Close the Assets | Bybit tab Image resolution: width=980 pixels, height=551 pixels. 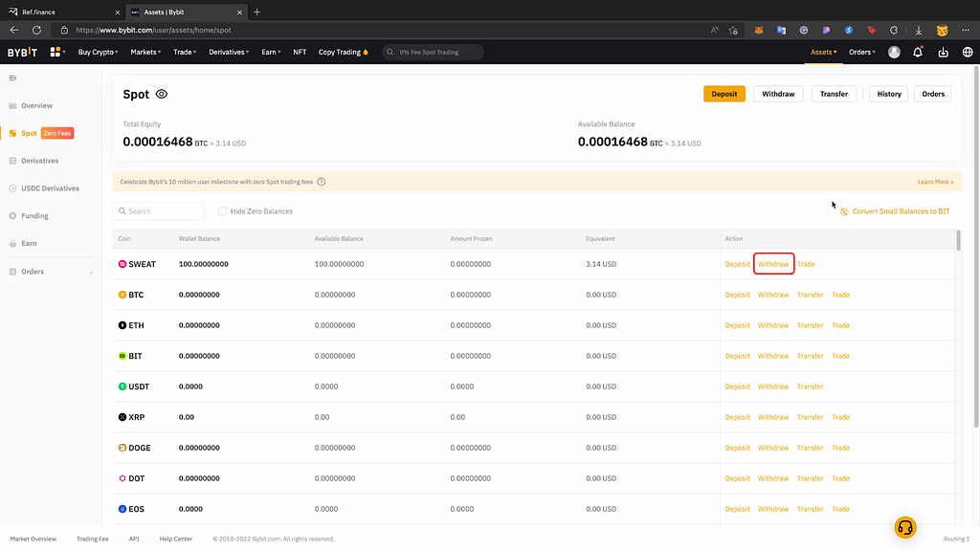[x=239, y=11]
